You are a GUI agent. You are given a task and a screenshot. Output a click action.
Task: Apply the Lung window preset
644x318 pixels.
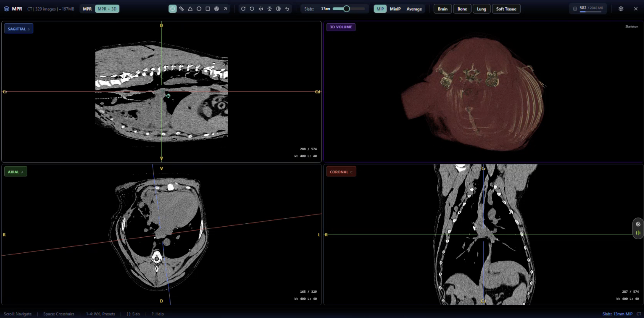point(481,9)
